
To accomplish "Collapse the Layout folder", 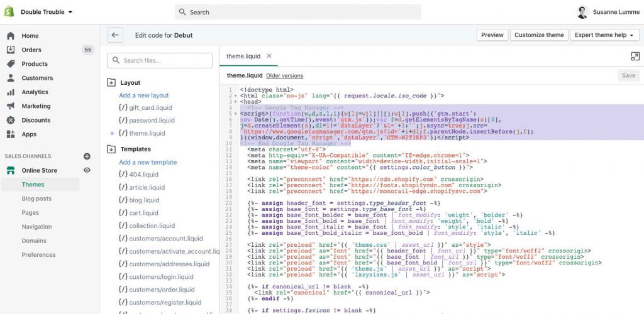I will point(111,83).
